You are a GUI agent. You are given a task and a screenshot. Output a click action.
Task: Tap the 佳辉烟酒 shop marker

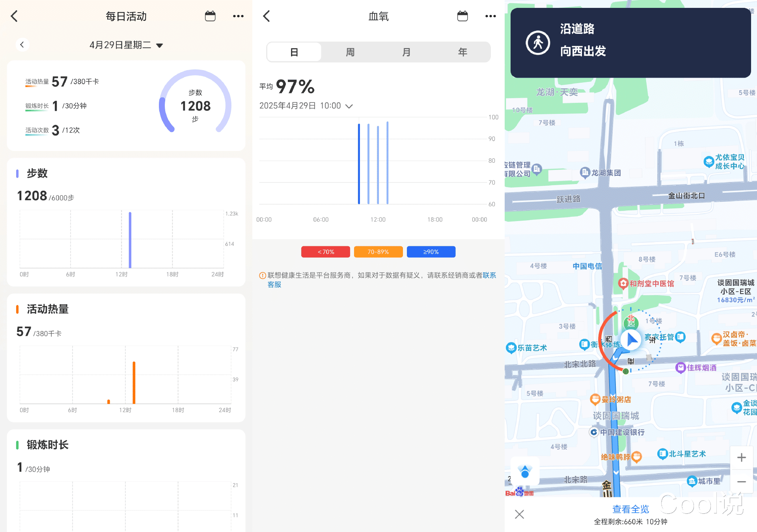(x=681, y=368)
